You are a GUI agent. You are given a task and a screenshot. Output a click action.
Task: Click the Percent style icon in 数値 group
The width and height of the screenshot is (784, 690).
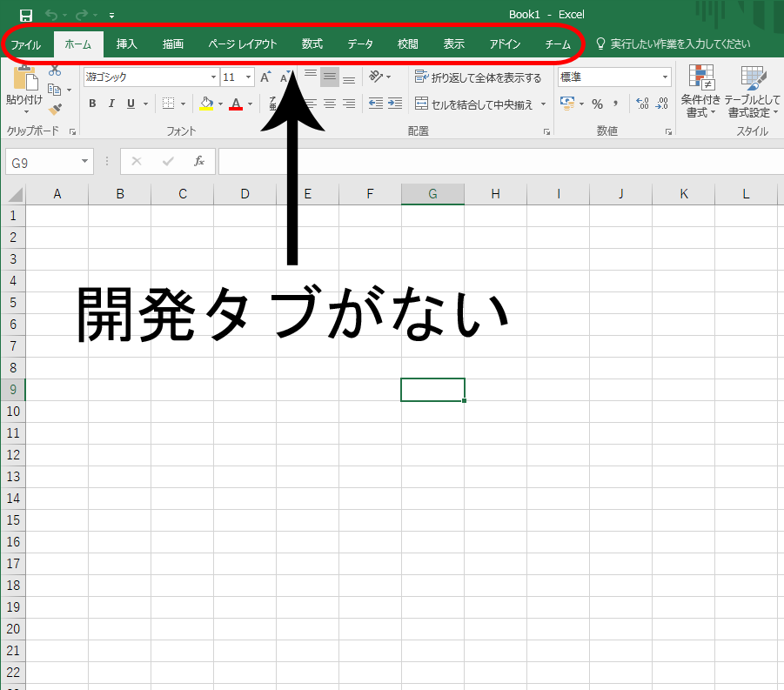click(598, 103)
